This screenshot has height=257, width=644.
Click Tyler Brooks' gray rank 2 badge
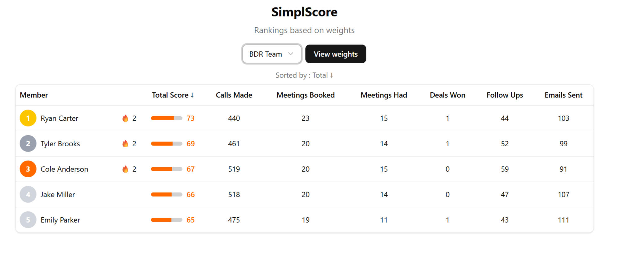click(28, 144)
